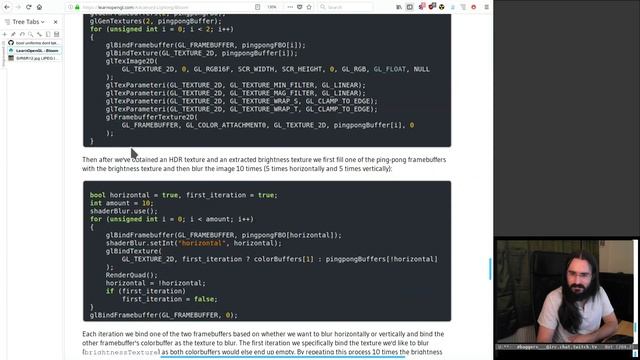Show site info for the learnopengl.com connection

70,7
